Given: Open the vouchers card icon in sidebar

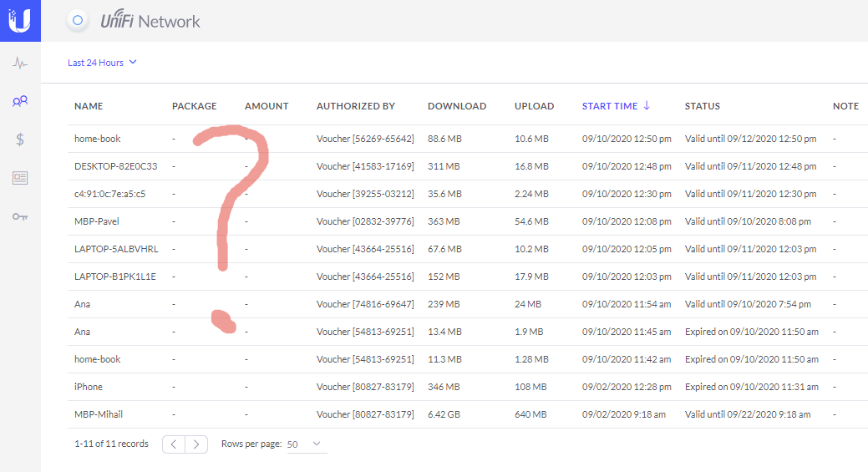Looking at the screenshot, I should [x=20, y=178].
